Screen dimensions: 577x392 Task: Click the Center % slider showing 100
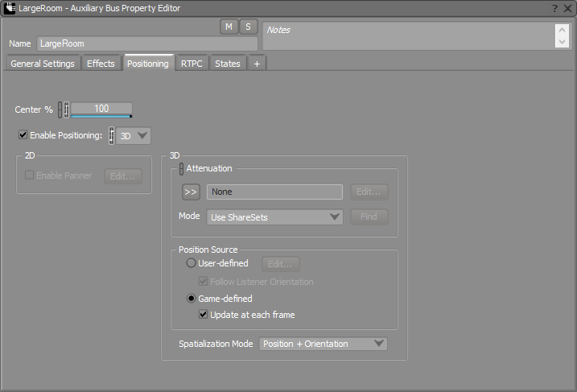(101, 109)
